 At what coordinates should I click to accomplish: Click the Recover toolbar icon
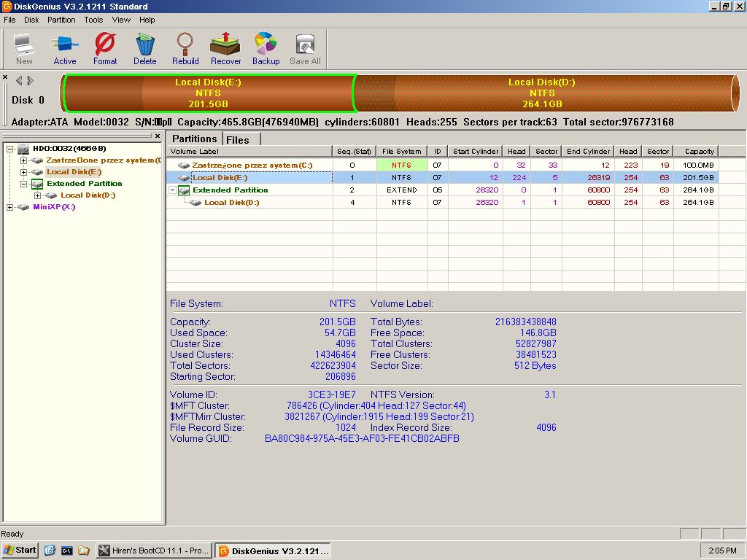(226, 49)
